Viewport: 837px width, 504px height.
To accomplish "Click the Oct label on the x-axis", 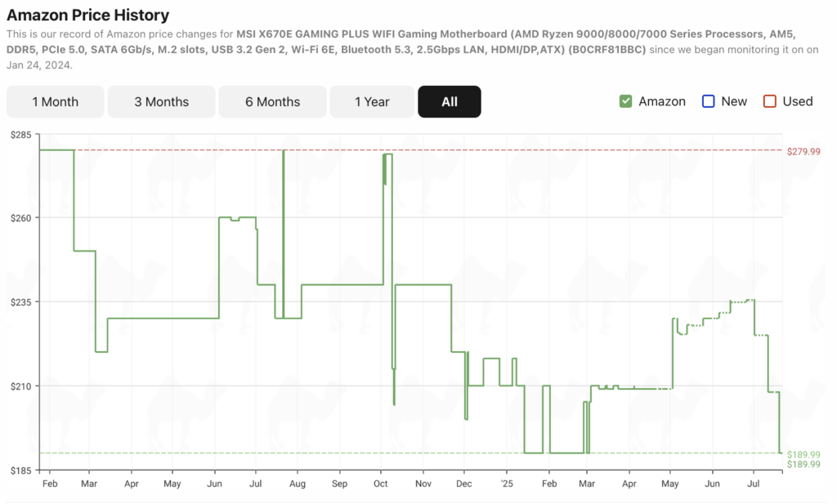I will [381, 484].
